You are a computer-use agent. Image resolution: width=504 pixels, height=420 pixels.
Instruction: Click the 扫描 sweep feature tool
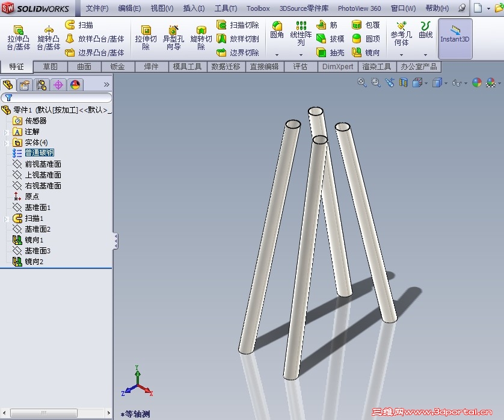(79, 25)
